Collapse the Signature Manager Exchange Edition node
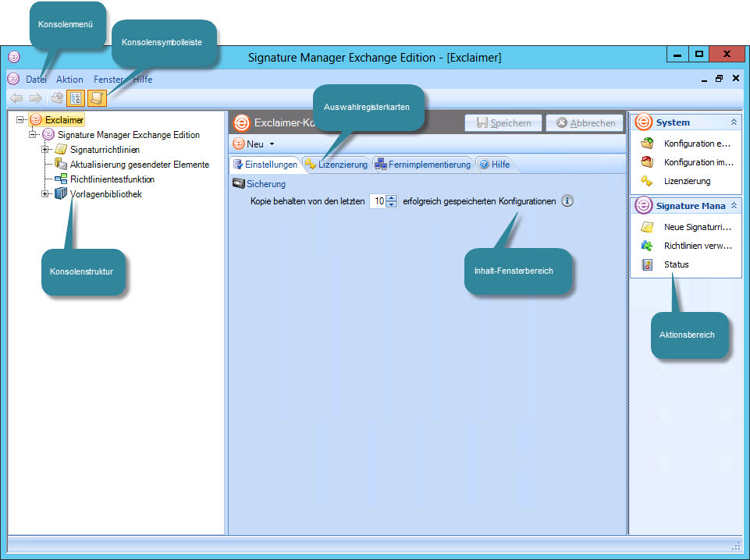 [x=32, y=134]
